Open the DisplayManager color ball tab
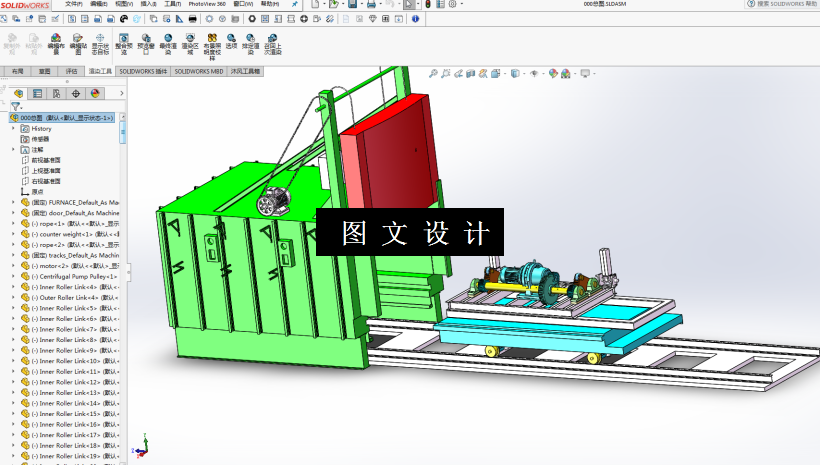 95,94
